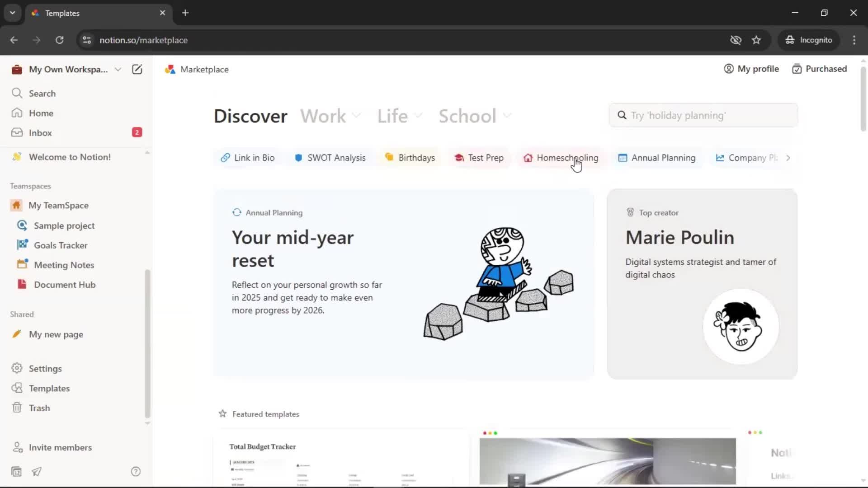Click the notion.so/marketplace address bar

click(x=143, y=40)
